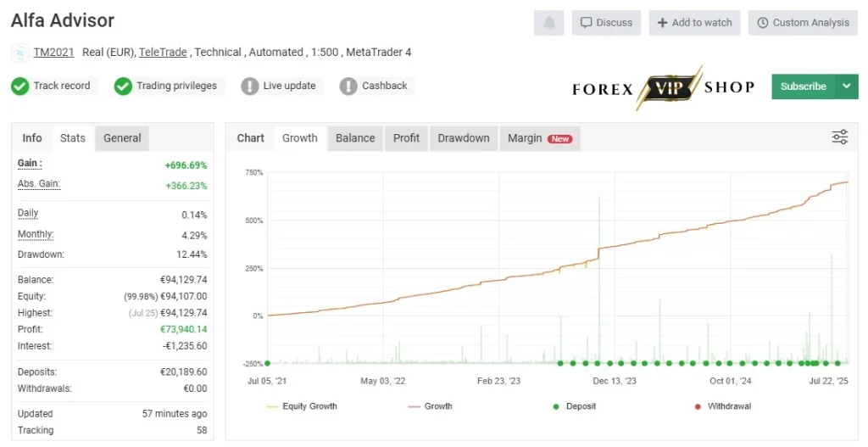
Task: Click the Live update badge label
Action: pyautogui.click(x=289, y=86)
